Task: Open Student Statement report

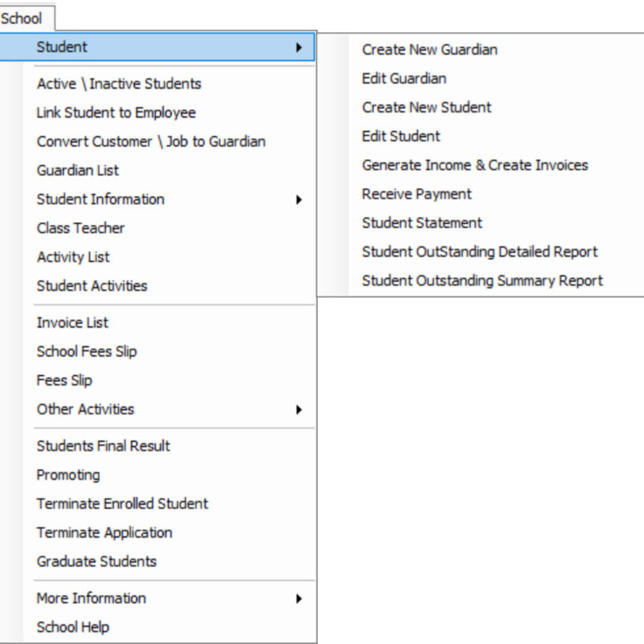Action: click(x=422, y=223)
